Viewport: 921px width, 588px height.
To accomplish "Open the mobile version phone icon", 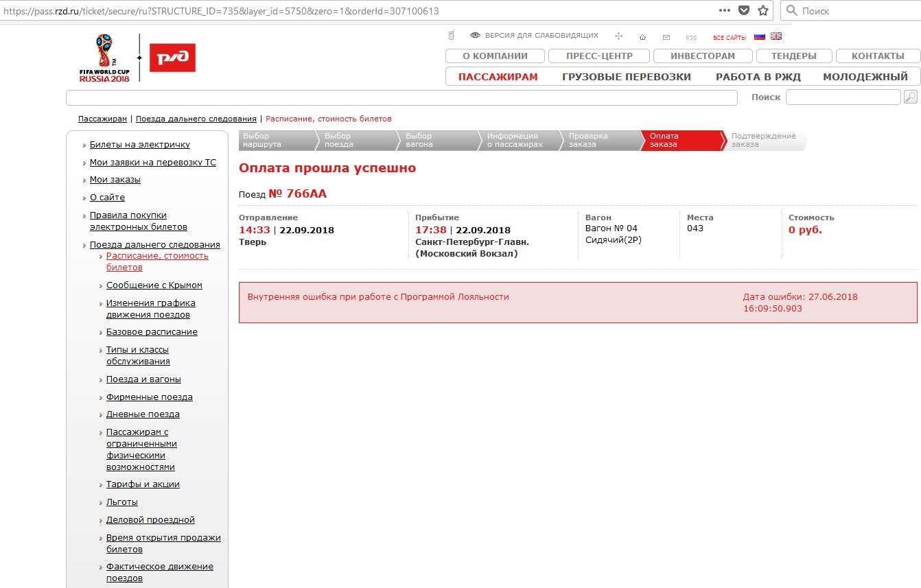I will coord(451,36).
